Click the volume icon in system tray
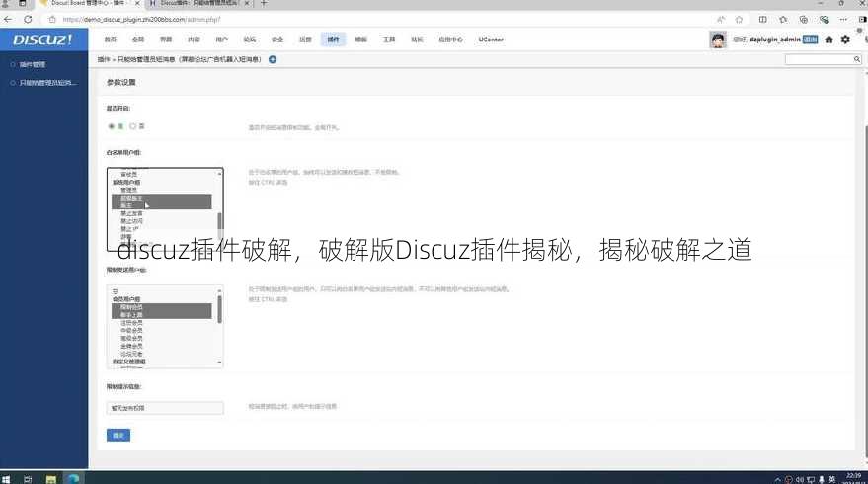Screen dimensions: 868x484 coord(799,480)
